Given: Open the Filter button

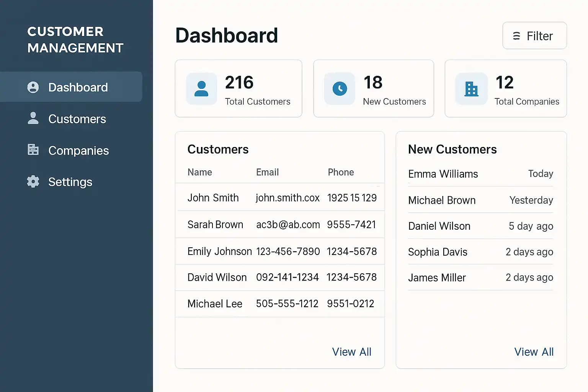Looking at the screenshot, I should pos(534,36).
